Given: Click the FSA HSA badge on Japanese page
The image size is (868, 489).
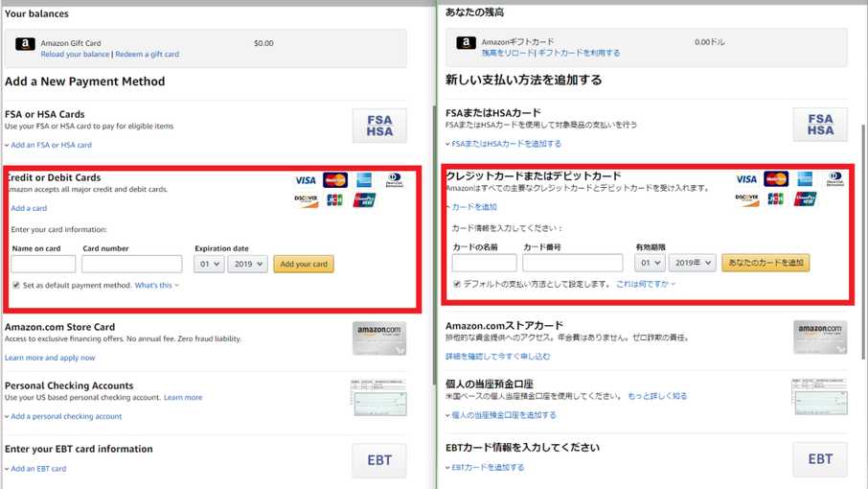Looking at the screenshot, I should coord(820,125).
